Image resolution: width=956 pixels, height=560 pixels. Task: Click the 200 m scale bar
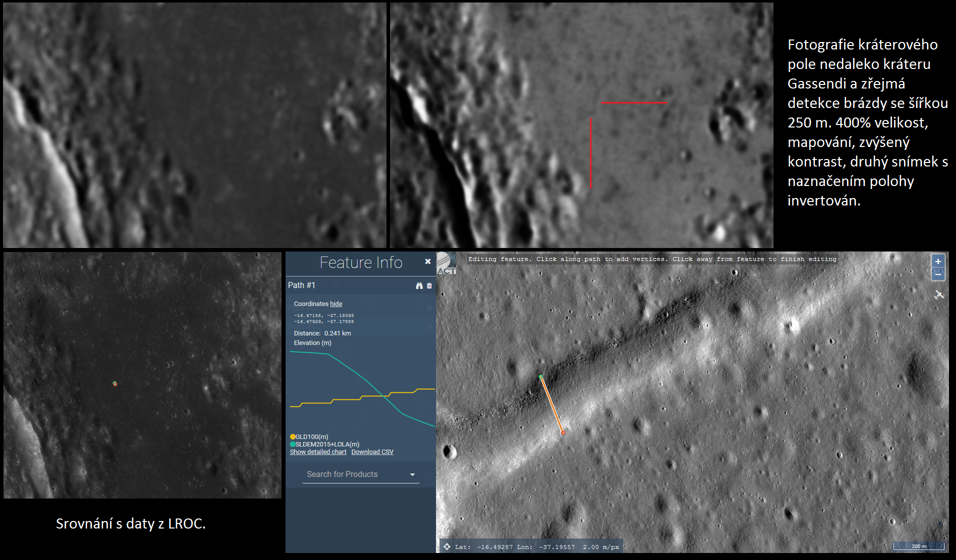[x=918, y=546]
